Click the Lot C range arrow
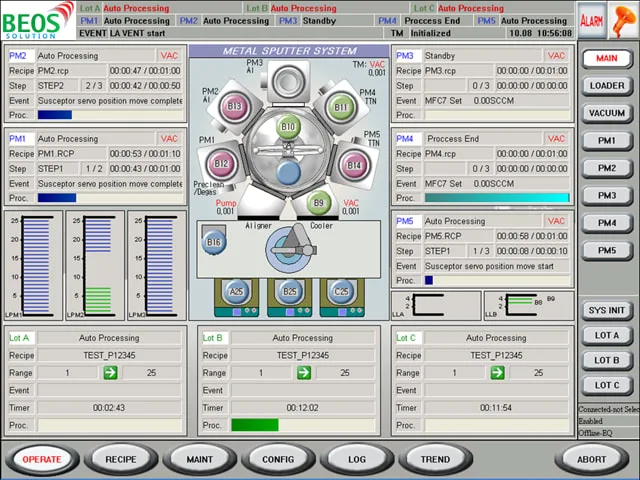 point(497,372)
